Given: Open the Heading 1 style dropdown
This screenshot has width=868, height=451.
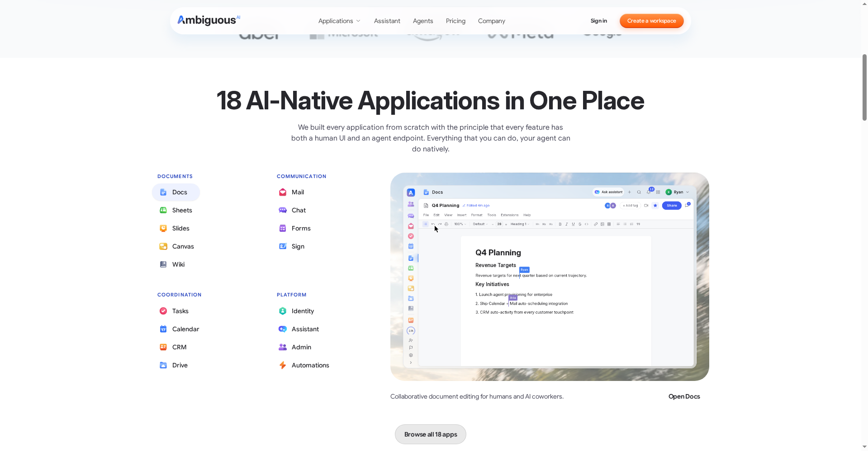Looking at the screenshot, I should point(520,224).
